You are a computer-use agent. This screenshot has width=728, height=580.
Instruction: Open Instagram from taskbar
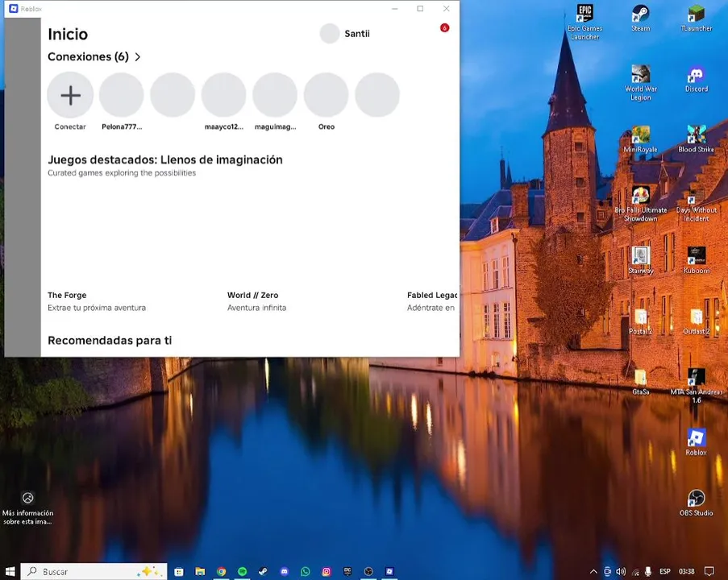click(x=327, y=571)
